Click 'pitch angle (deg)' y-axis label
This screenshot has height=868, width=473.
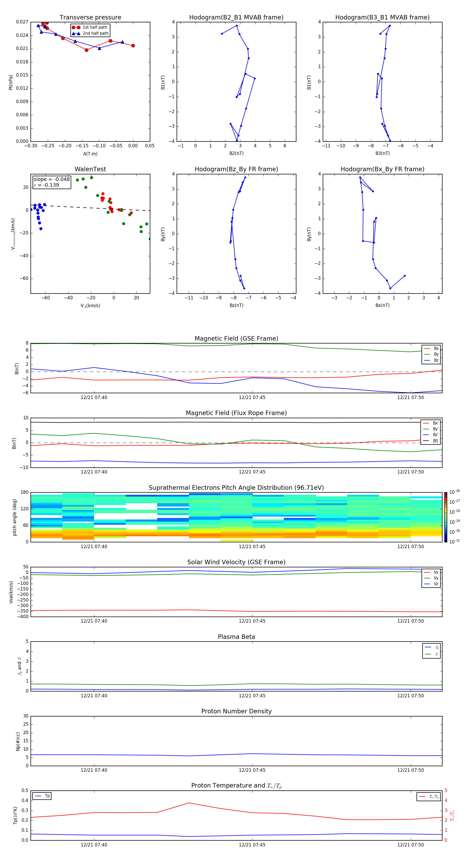(14, 517)
